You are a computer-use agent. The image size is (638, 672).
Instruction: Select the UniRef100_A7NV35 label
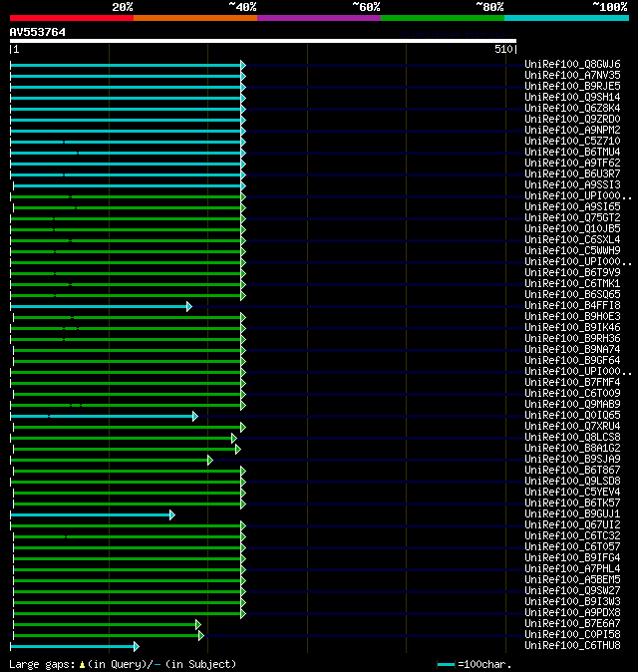(572, 76)
